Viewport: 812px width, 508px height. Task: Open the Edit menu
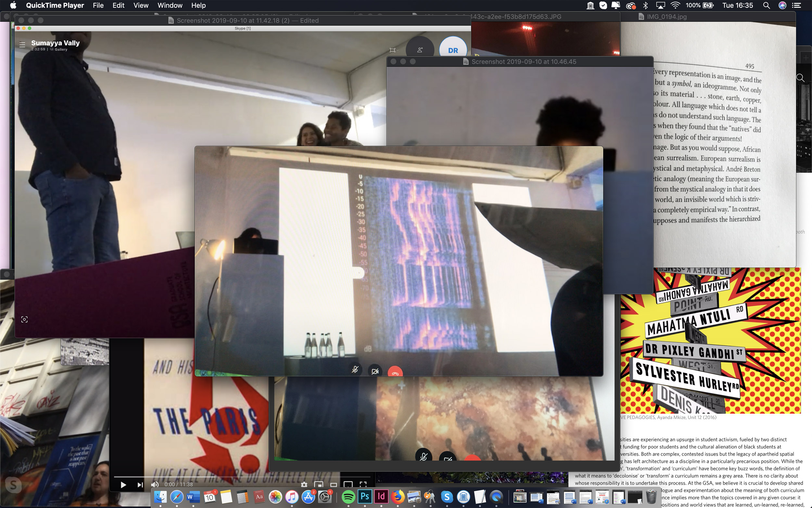click(118, 6)
